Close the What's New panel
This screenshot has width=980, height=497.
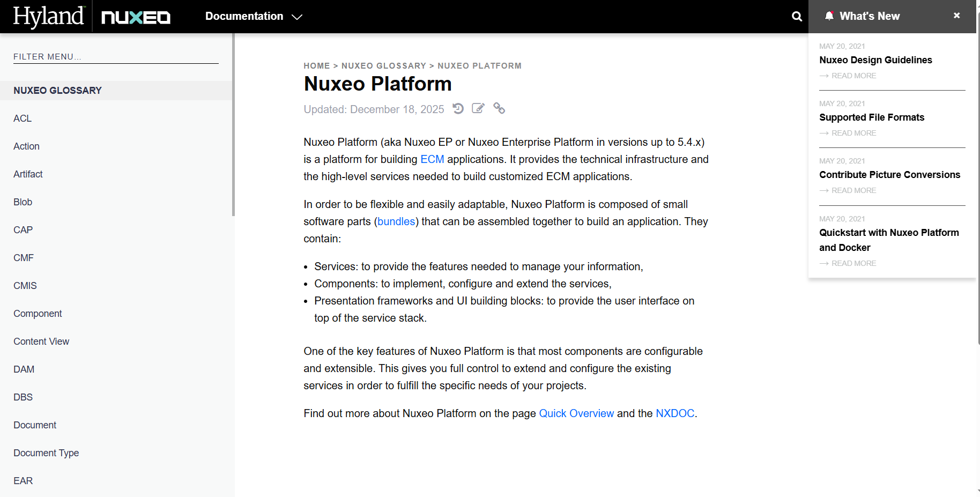pyautogui.click(x=956, y=15)
